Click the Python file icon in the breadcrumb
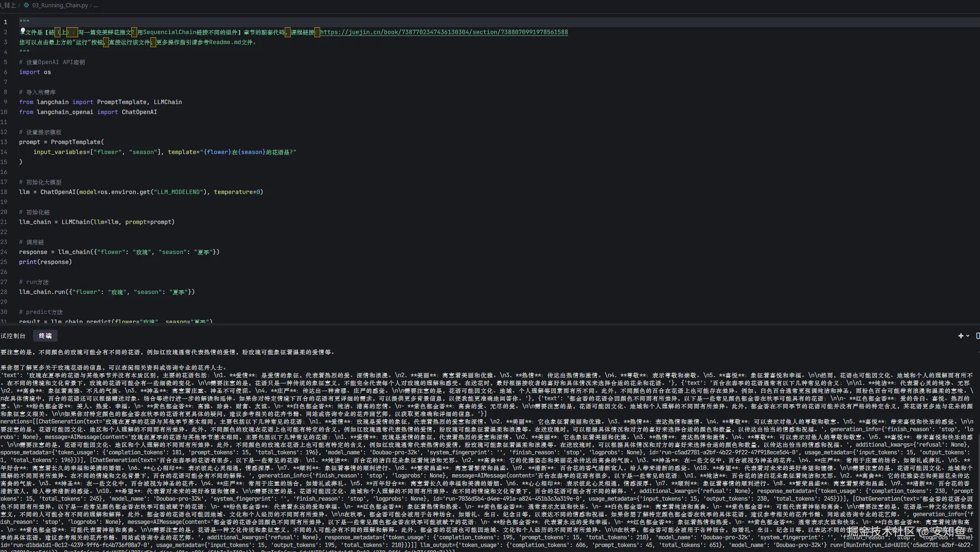This screenshot has width=980, height=552. (26, 5)
